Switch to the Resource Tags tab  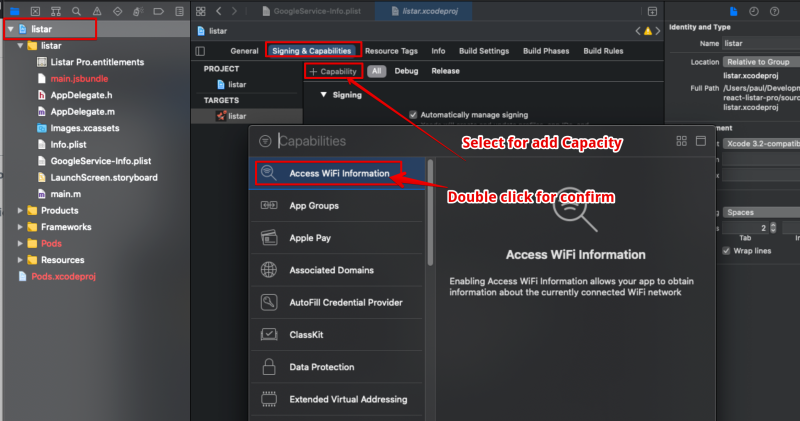[391, 51]
